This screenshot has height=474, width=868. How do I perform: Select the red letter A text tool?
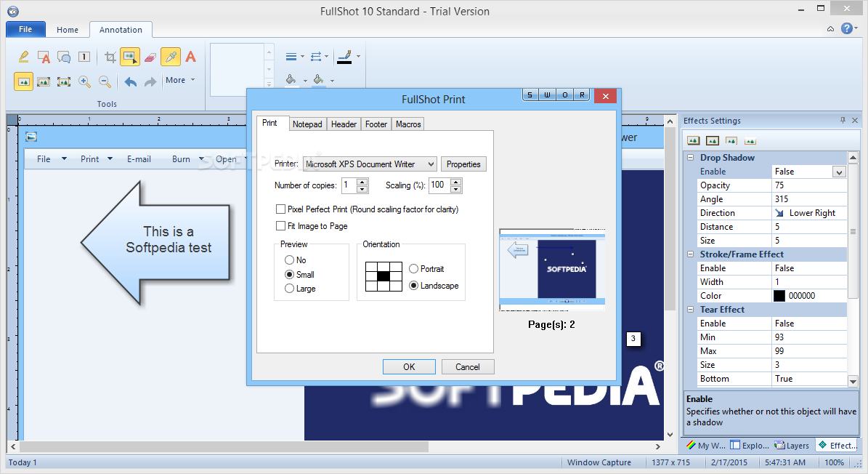coord(190,57)
